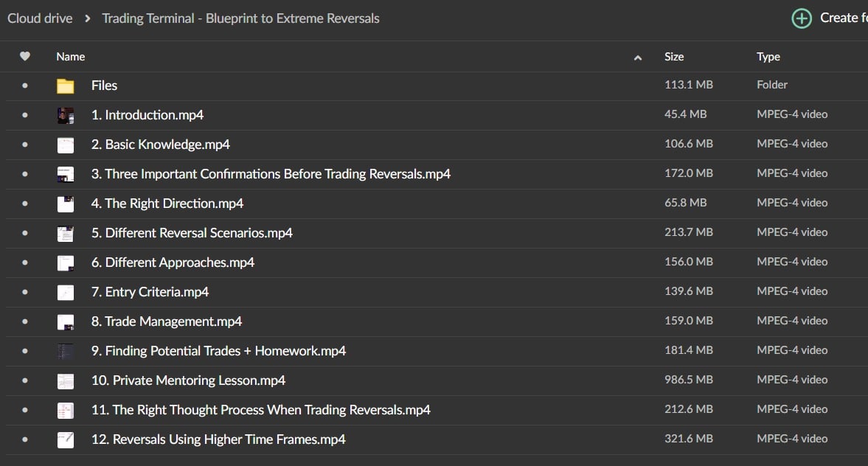Click the Name column header label
The image size is (868, 466).
click(x=71, y=57)
